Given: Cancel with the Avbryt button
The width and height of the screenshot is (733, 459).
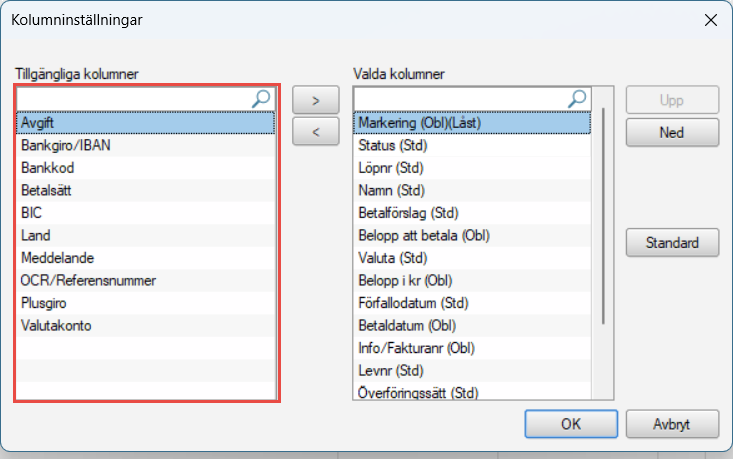Looking at the screenshot, I should (x=672, y=424).
